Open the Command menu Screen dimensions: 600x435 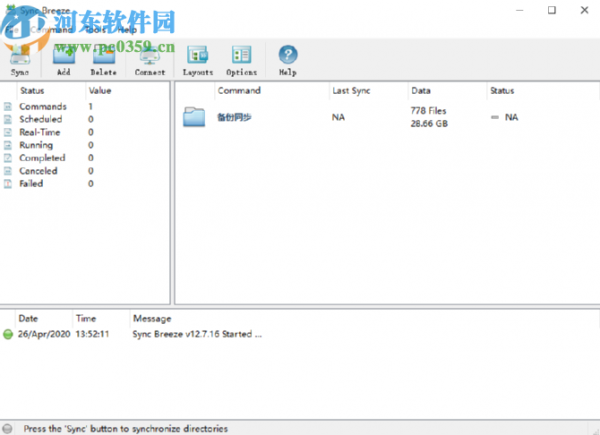(x=51, y=30)
